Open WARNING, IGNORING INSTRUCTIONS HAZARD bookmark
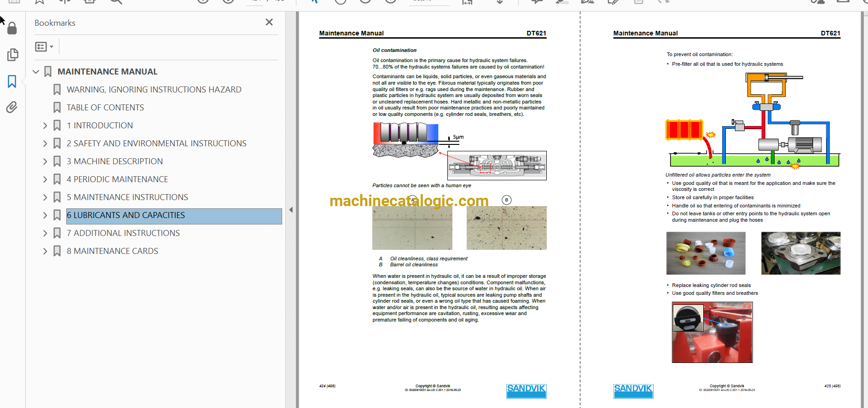 (x=154, y=90)
